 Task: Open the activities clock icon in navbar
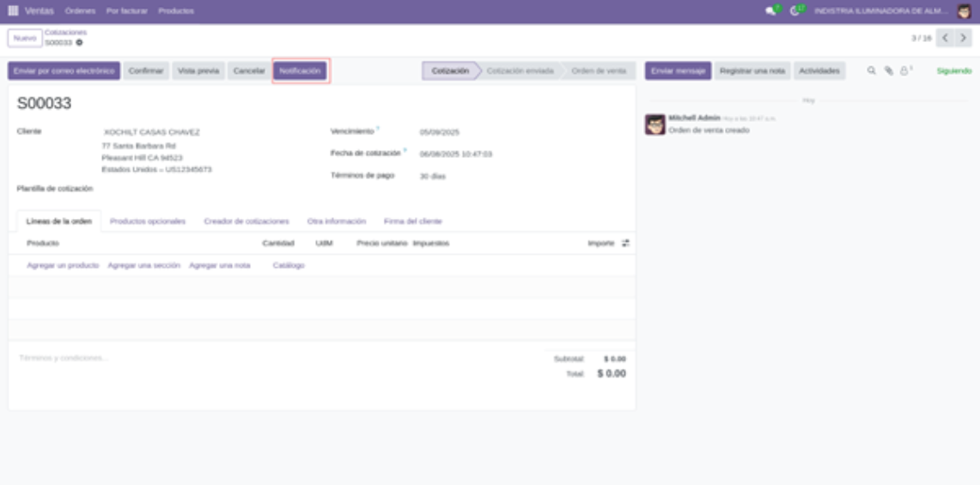coord(794,11)
